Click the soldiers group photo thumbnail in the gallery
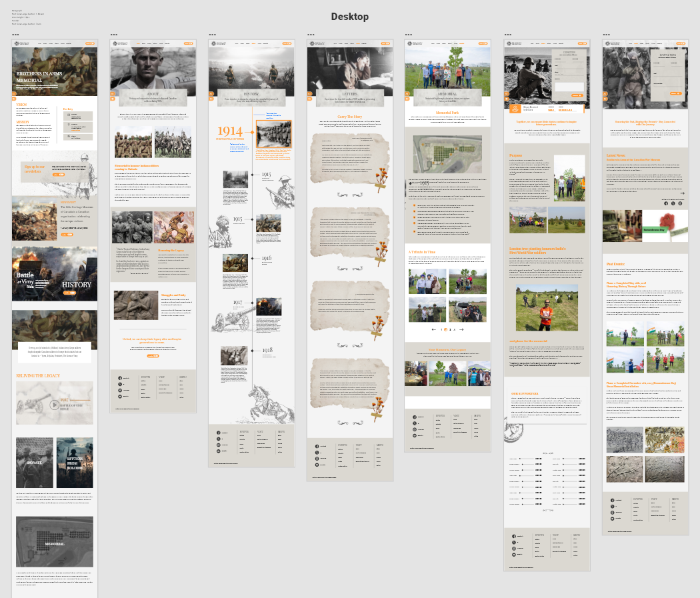This screenshot has height=598, width=700. coord(427,310)
